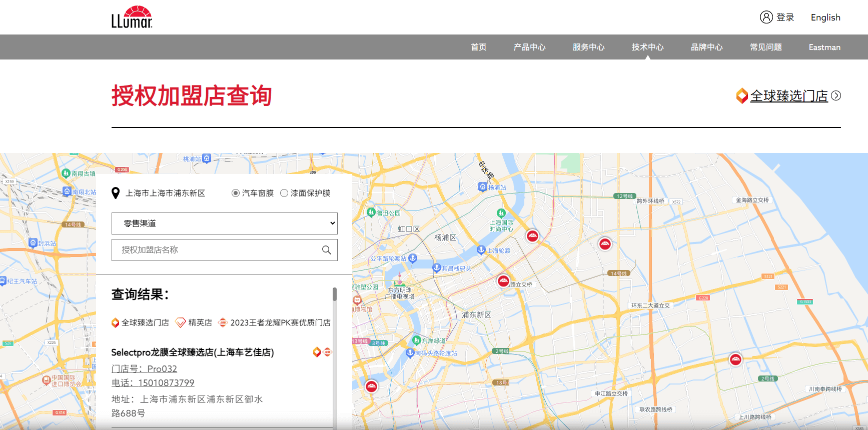The width and height of the screenshot is (868, 430).
Task: Click the LLumar logo
Action: [132, 17]
